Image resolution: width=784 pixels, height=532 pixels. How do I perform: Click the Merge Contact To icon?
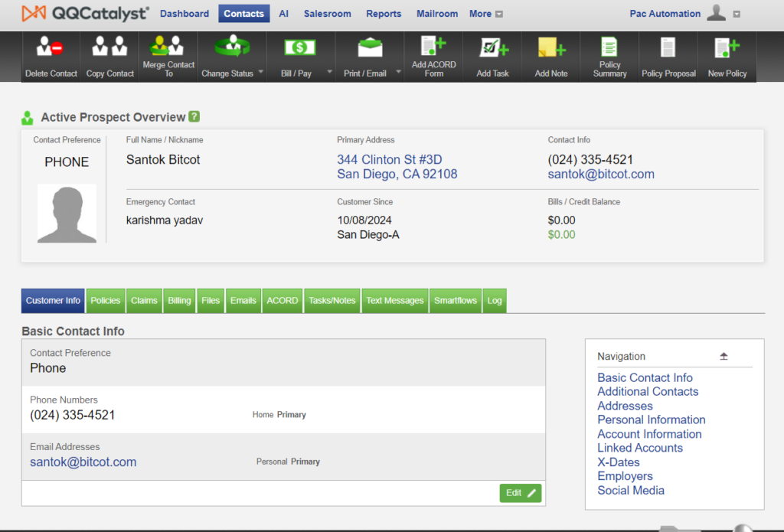click(x=168, y=46)
